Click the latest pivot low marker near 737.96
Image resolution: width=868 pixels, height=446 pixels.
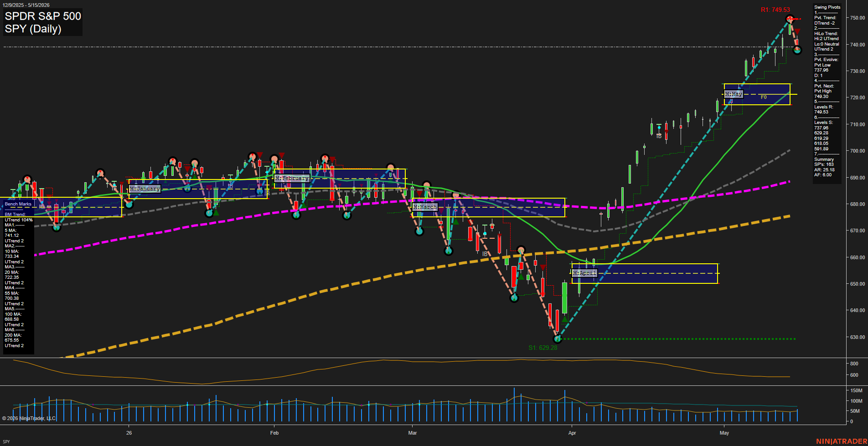pos(797,50)
